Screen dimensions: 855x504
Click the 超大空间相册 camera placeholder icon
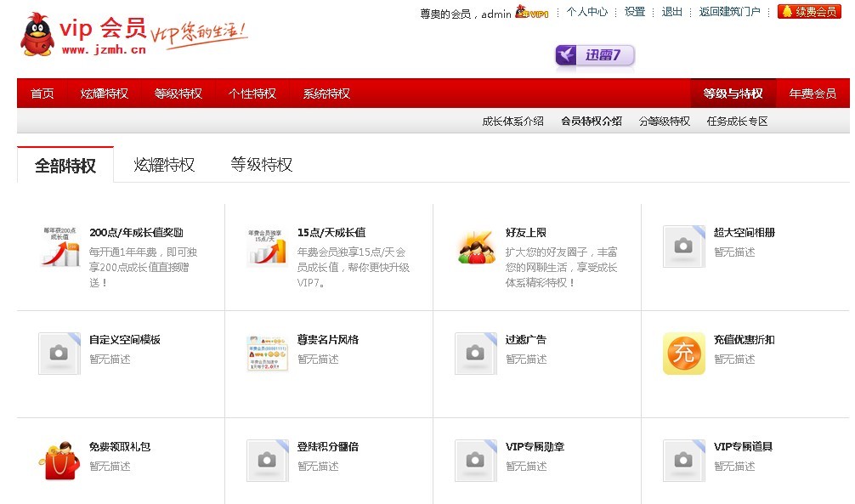point(684,246)
